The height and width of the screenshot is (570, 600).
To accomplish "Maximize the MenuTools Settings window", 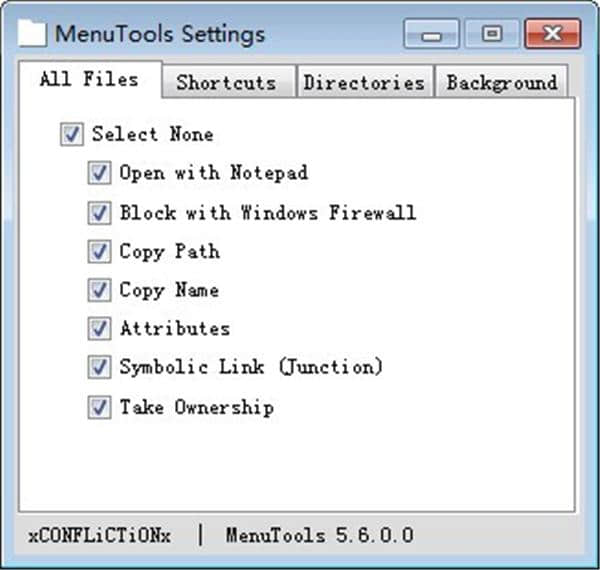I will [491, 34].
